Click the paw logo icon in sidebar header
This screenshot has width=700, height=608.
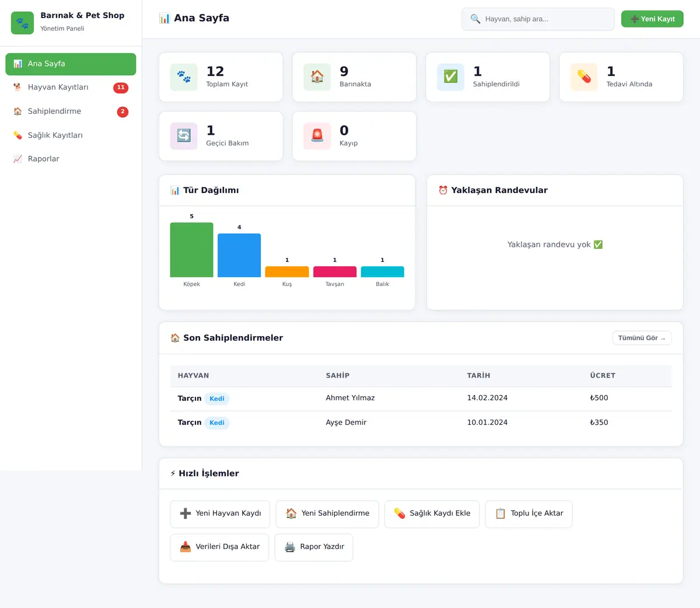[22, 23]
